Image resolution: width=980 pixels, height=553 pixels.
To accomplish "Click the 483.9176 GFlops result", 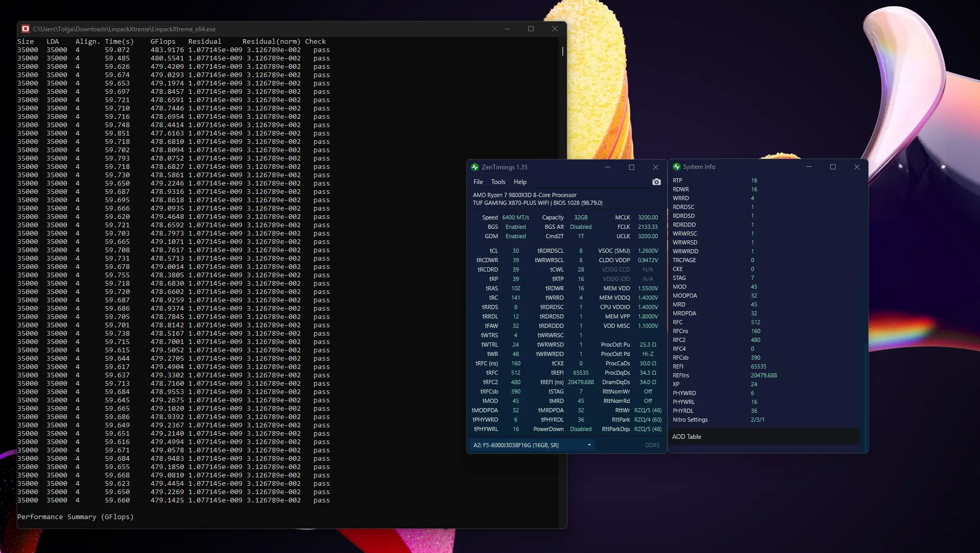I will (x=167, y=50).
